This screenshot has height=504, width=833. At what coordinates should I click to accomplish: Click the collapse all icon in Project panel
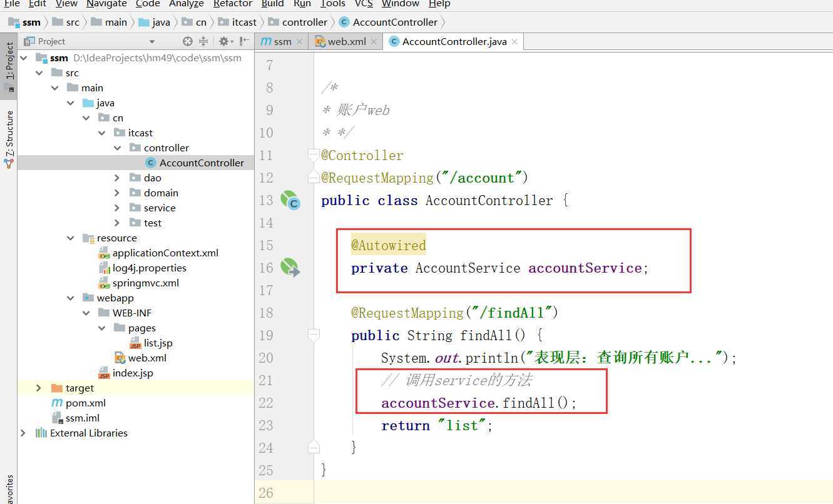click(203, 41)
